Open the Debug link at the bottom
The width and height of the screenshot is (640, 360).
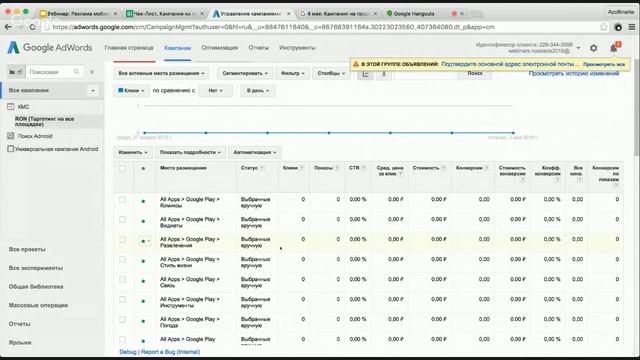[x=128, y=352]
